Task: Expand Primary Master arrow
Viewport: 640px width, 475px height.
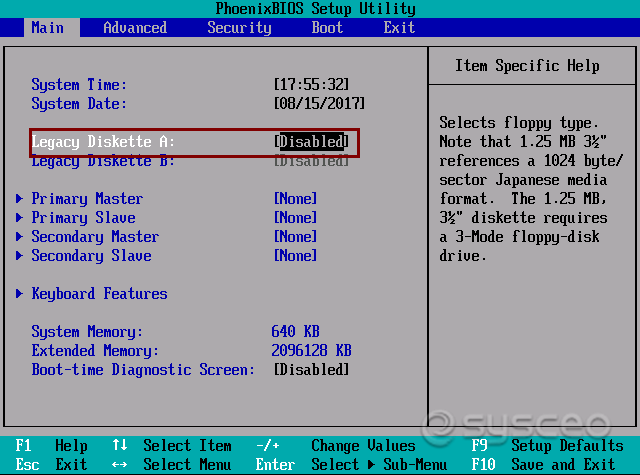Action: pyautogui.click(x=19, y=199)
